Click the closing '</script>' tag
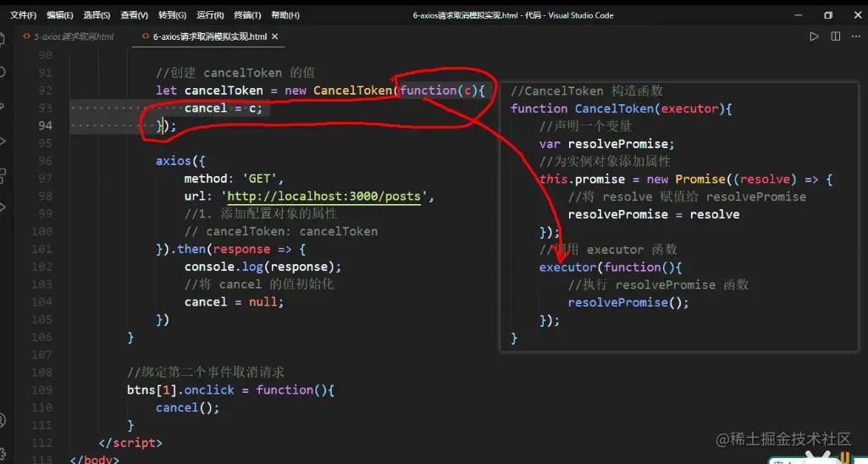 [x=130, y=443]
